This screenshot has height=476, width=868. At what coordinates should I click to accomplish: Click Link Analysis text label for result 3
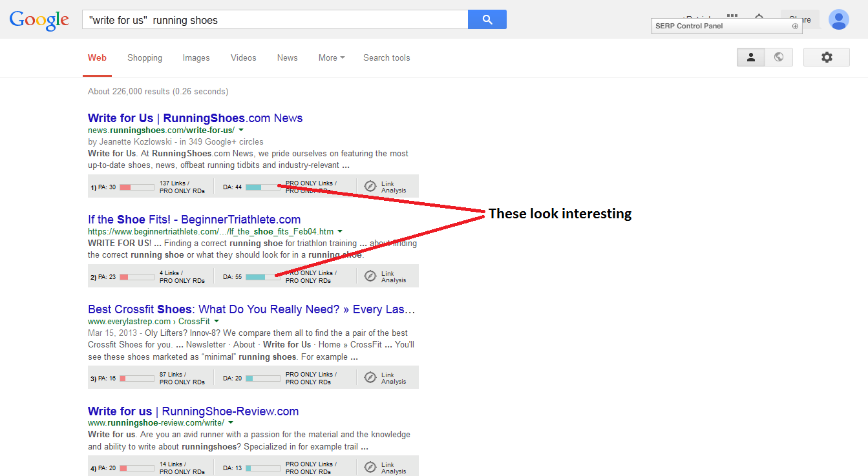[394, 378]
